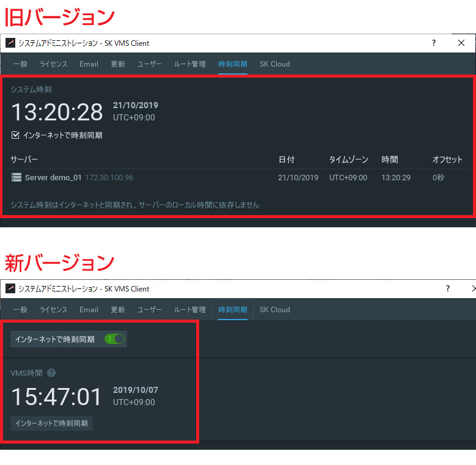Click the 日付 column header

tap(287, 159)
